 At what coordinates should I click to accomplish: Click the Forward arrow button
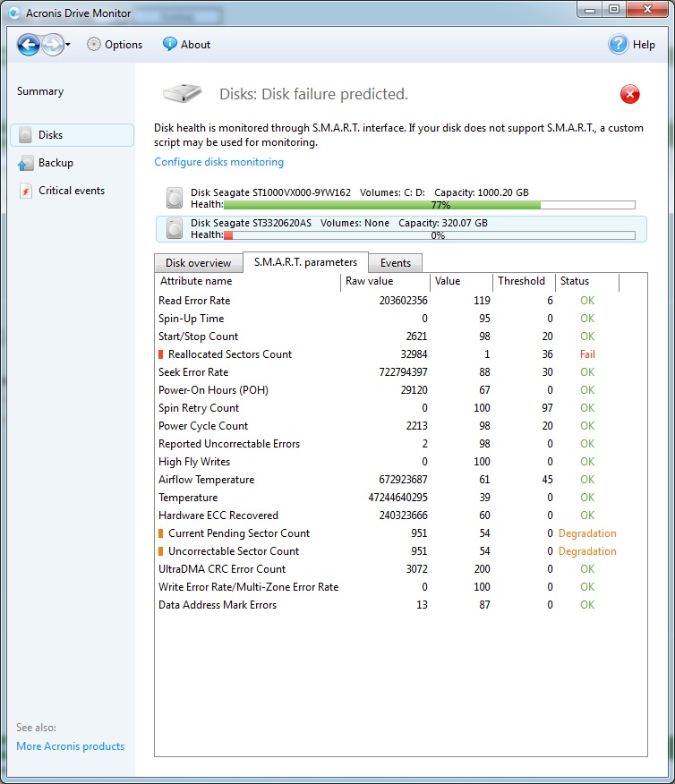coord(53,45)
